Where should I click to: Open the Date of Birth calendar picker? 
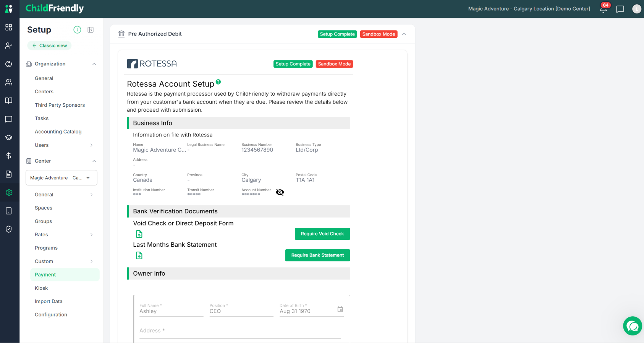point(340,309)
